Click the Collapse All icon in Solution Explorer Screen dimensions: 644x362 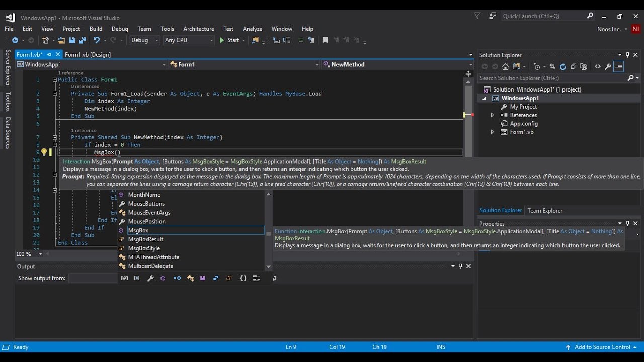point(573,66)
